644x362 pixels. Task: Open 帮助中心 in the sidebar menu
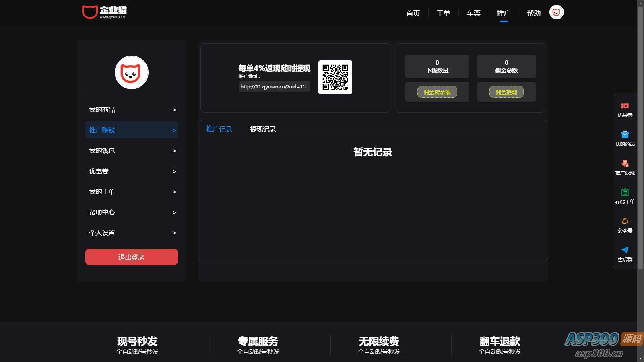tap(132, 212)
